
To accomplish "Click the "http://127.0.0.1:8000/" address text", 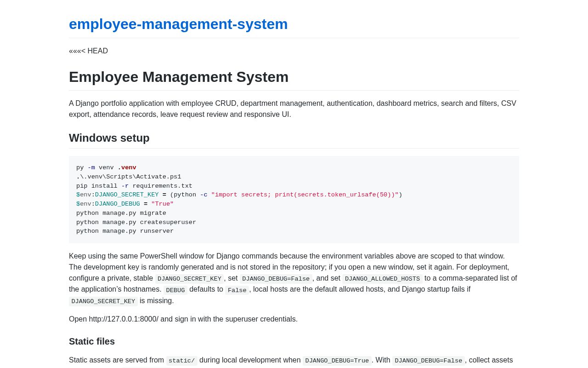I will point(124,319).
